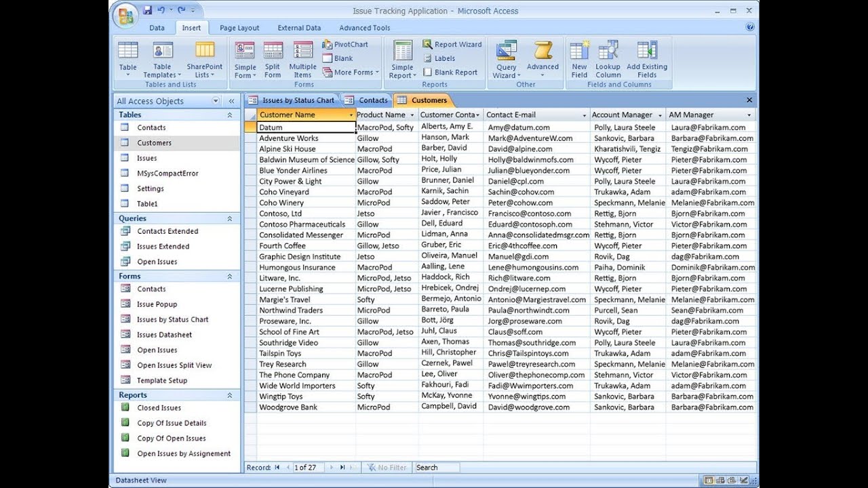This screenshot has width=868, height=488.
Task: Create a Blank Report
Action: coord(450,73)
